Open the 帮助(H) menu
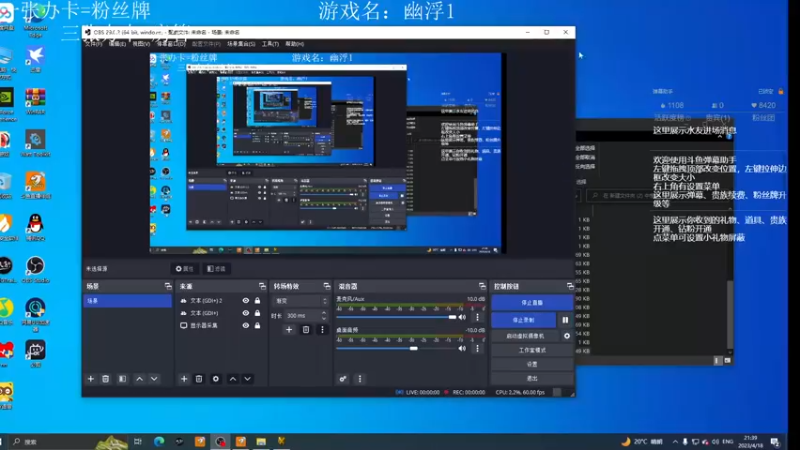The image size is (800, 450). click(294, 44)
